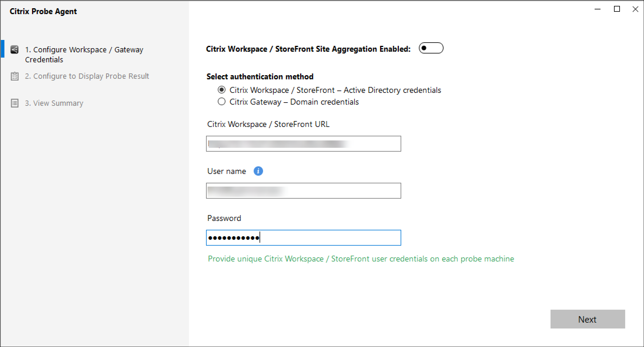Click the checklist icon for step 2
This screenshot has width=644, height=347.
pyautogui.click(x=13, y=76)
